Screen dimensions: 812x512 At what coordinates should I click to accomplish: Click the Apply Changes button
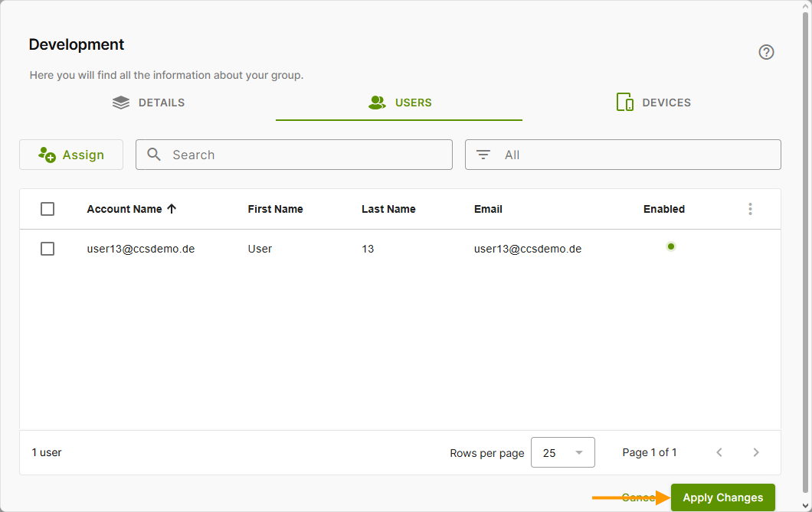click(723, 497)
